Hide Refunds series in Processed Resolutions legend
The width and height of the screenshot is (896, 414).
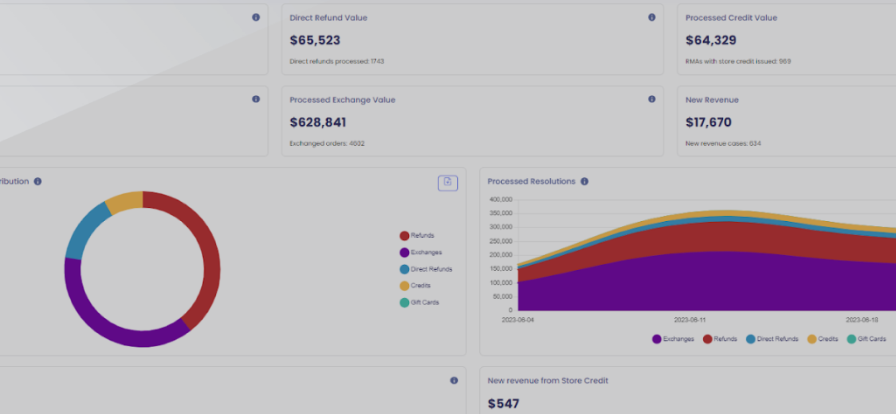click(x=720, y=339)
